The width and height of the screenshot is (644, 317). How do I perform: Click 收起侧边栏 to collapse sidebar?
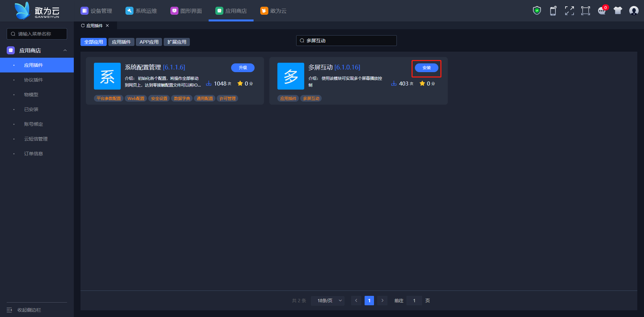29,310
